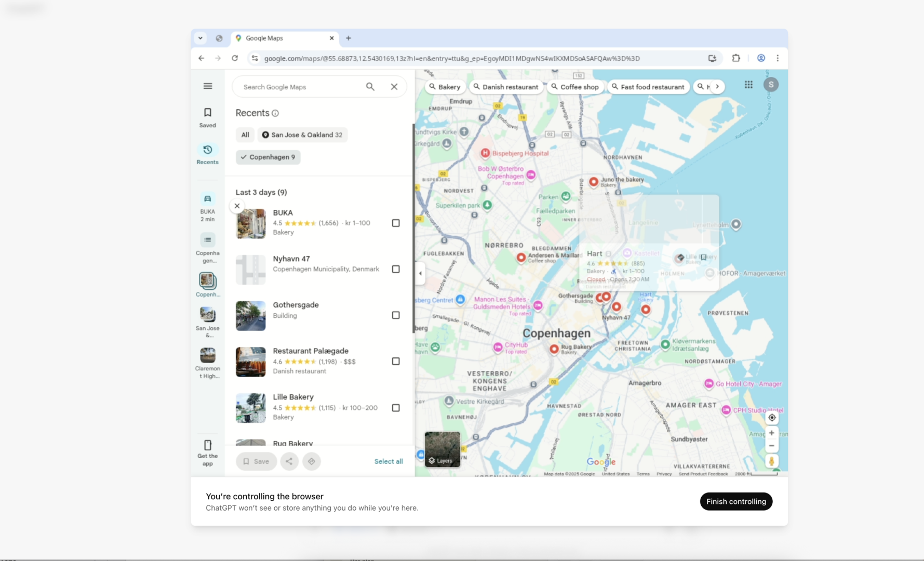The width and height of the screenshot is (924, 561).
Task: Switch to the Google Maps browser tab
Action: pos(285,38)
